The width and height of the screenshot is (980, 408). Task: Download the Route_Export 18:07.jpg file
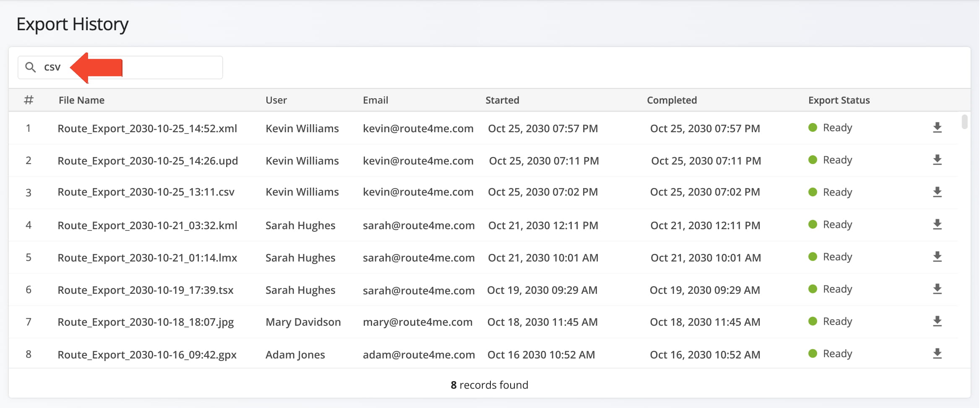coord(937,322)
